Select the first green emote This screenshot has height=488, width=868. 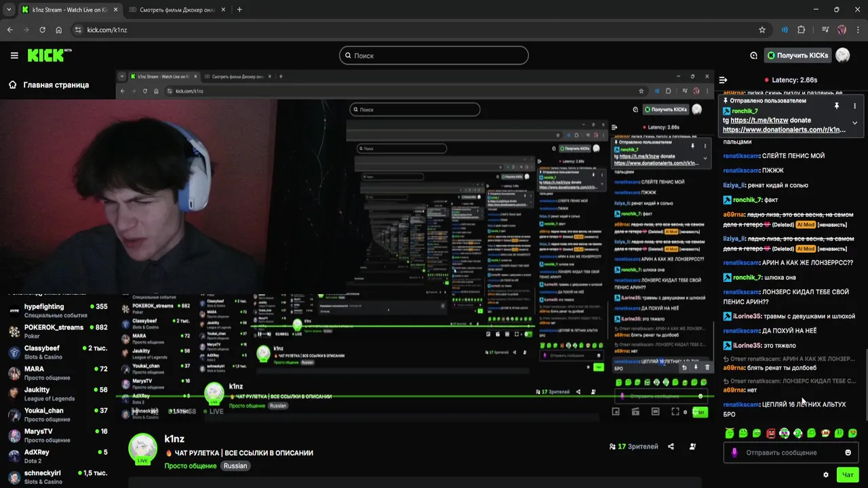[729, 433]
